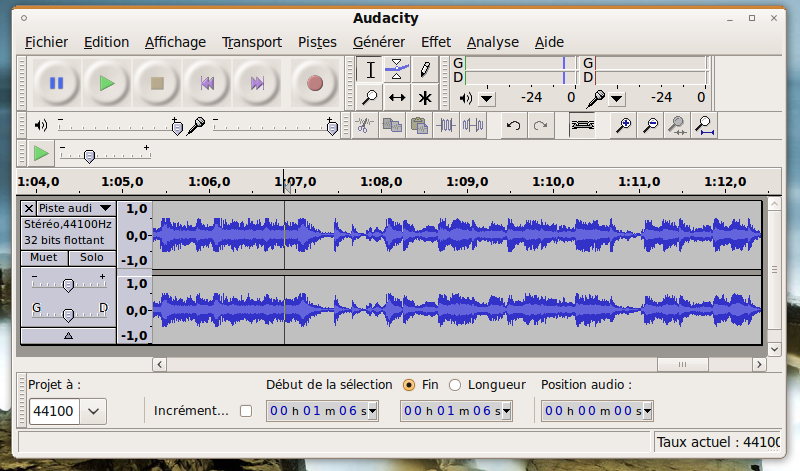
Task: Open the Pistes menu
Action: point(317,42)
